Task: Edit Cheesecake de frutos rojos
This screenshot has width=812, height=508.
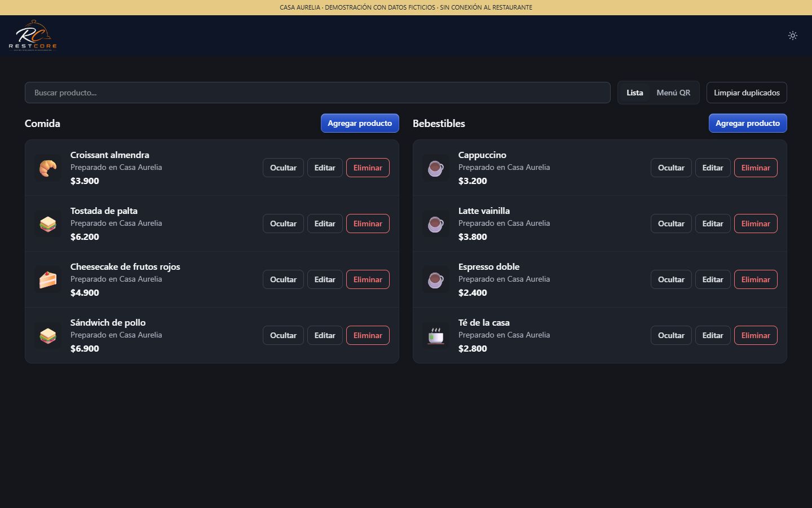Action: pos(325,279)
